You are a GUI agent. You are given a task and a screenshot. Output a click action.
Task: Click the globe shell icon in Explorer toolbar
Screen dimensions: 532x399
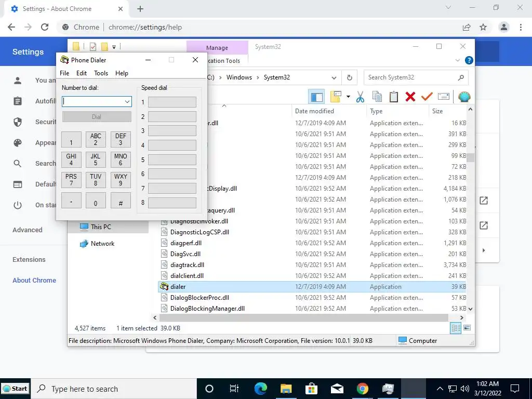coord(464,97)
